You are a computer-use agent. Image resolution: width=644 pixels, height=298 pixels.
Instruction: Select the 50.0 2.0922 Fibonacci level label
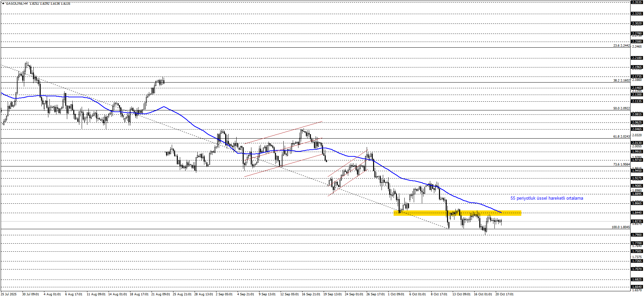coord(621,108)
